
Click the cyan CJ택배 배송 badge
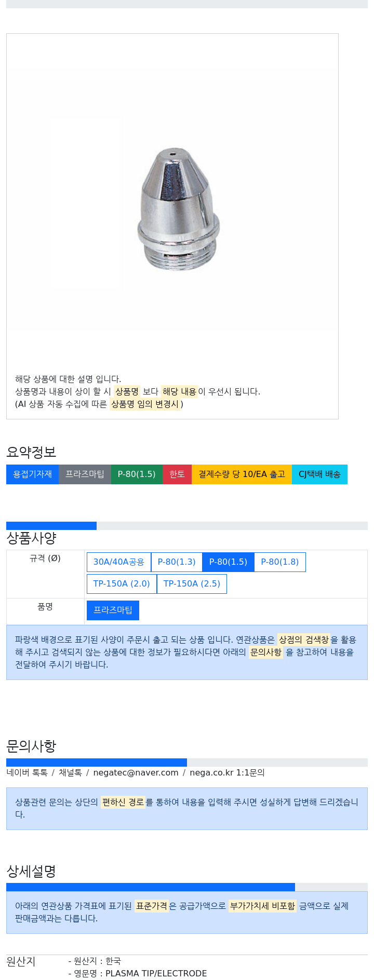(319, 474)
